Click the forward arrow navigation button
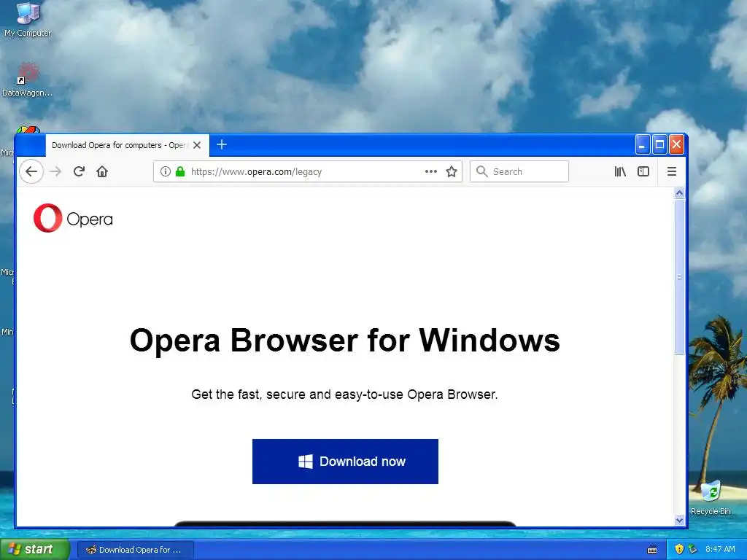The image size is (747, 560). click(55, 171)
